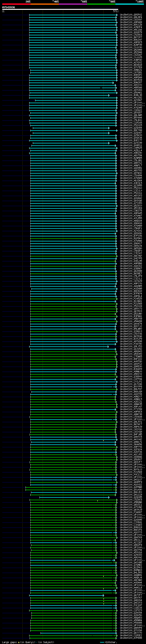Viewport: 146px width, 644px height.
Task: Pick the UniRef100_B9NIR7 row label
Action: (131, 82)
